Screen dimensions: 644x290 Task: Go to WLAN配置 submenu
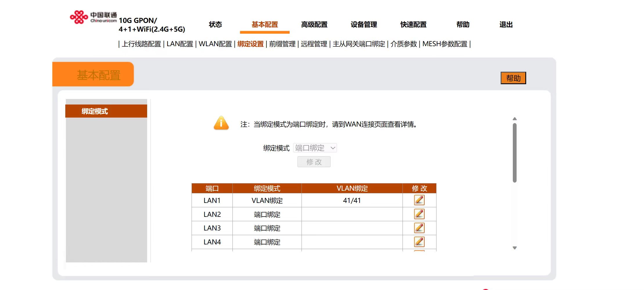(215, 44)
